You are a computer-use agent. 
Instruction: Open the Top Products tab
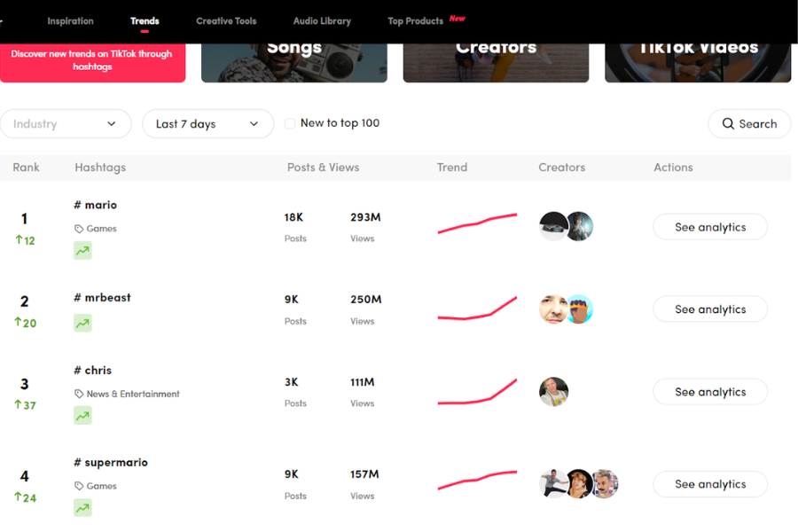click(x=416, y=21)
